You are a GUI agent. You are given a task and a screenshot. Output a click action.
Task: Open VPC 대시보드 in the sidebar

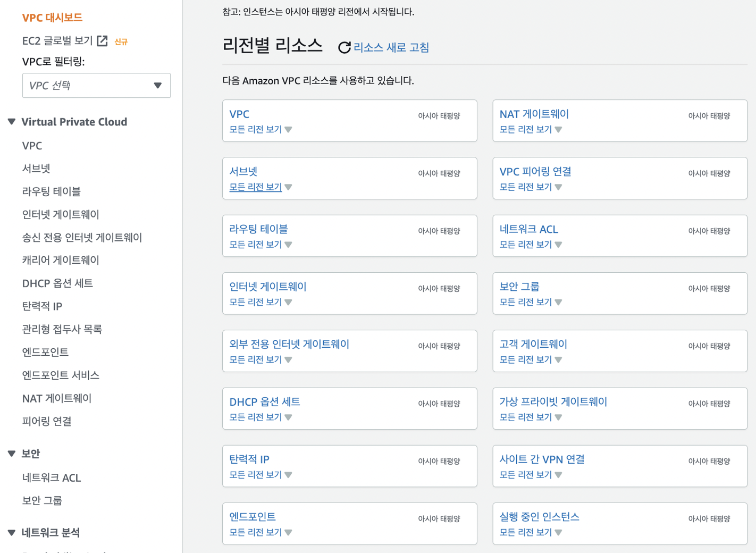coord(52,18)
